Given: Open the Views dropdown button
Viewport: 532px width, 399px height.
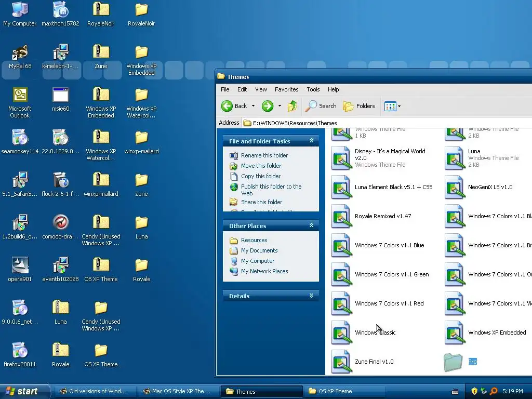Looking at the screenshot, I should pyautogui.click(x=393, y=106).
